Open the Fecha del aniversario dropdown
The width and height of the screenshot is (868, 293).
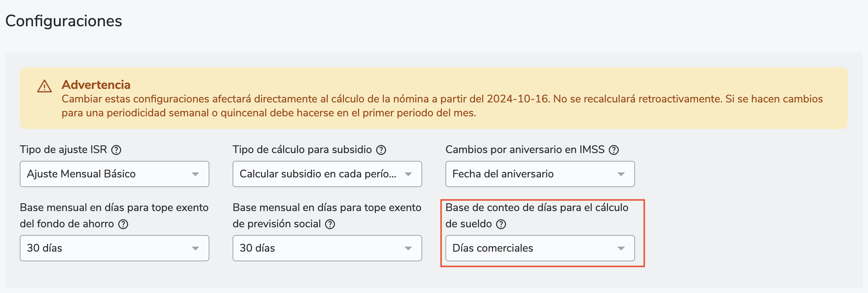[x=540, y=174]
